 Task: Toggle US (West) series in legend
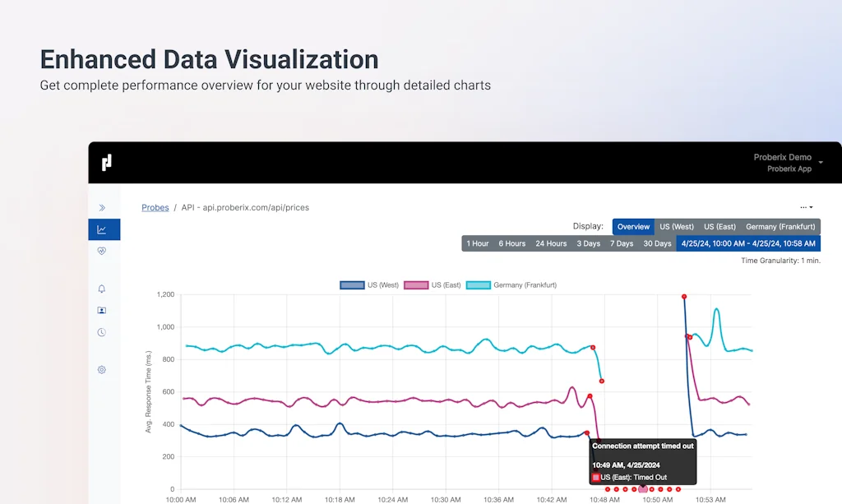(x=369, y=285)
